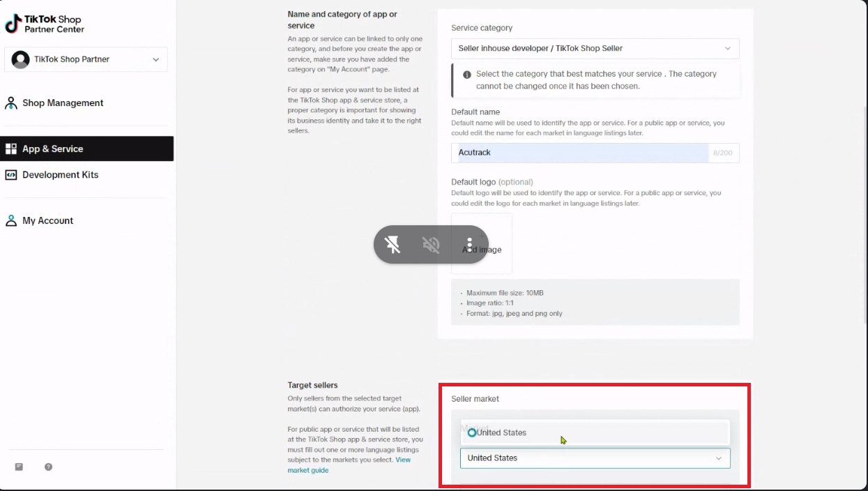Click the 'Service category' label
868x491 pixels.
482,28
